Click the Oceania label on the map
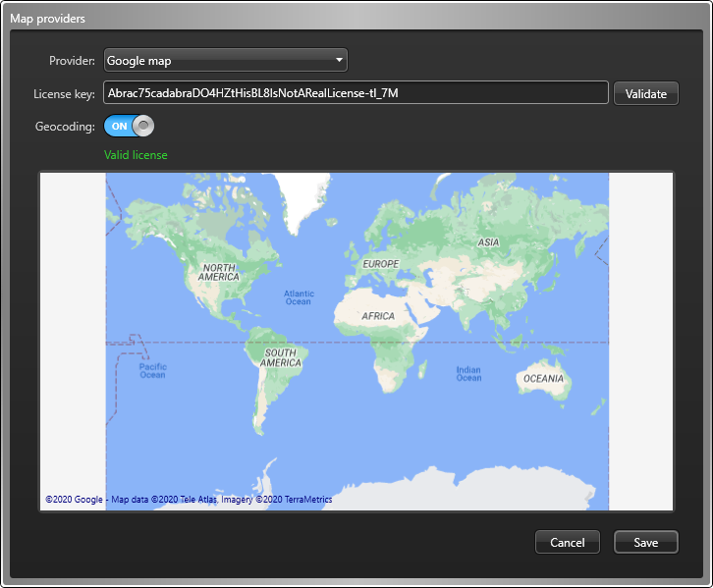Screen dimensions: 713x588 click(543, 378)
